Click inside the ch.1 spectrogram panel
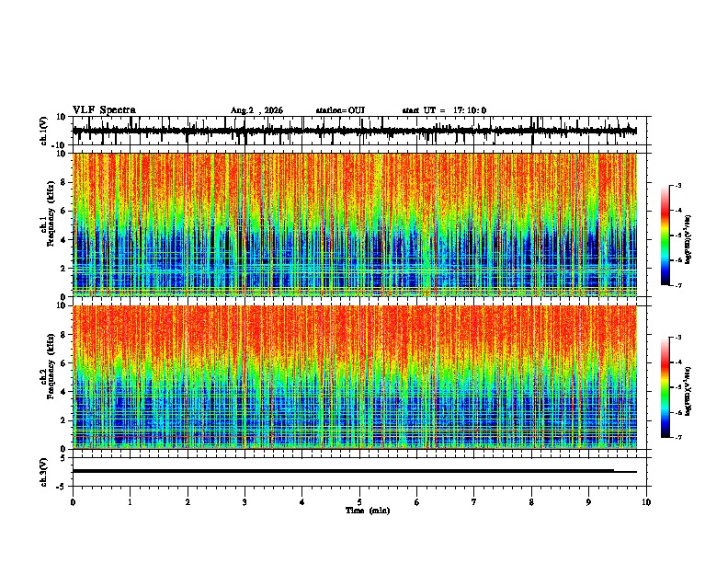 [355, 224]
